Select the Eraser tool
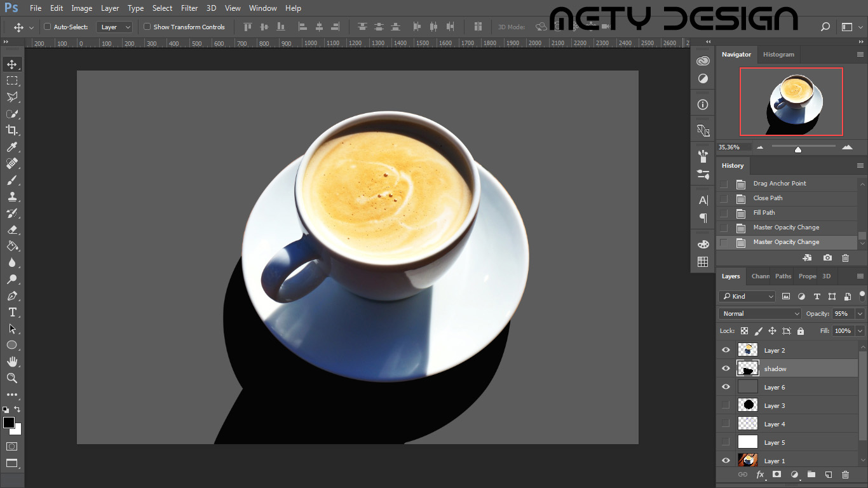 (12, 229)
